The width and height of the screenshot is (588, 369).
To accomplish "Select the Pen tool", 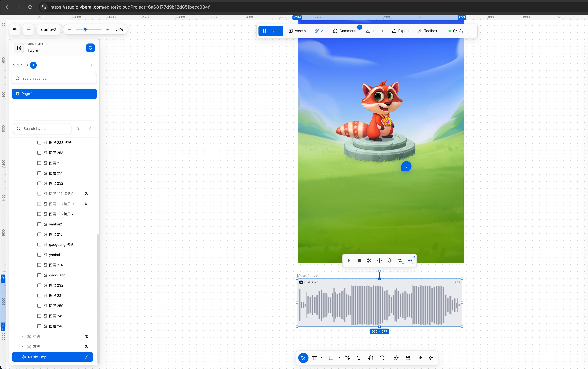I will (348, 358).
